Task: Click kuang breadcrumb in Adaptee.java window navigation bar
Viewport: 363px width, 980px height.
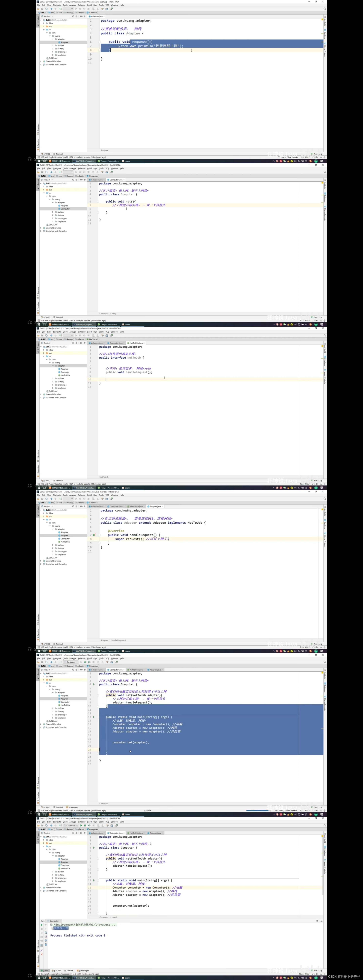Action: click(x=69, y=13)
